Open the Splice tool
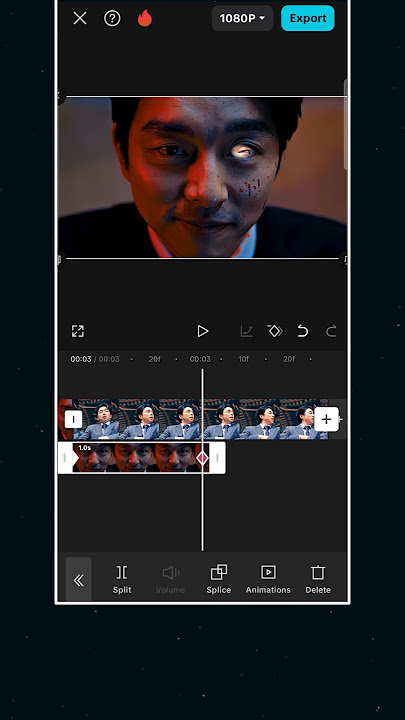The image size is (405, 720). point(219,580)
